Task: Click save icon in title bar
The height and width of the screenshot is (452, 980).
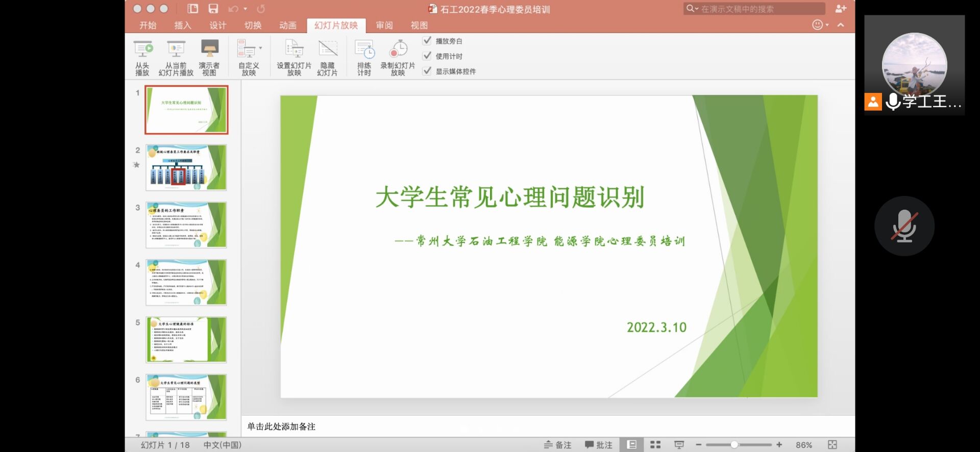Action: 213,9
